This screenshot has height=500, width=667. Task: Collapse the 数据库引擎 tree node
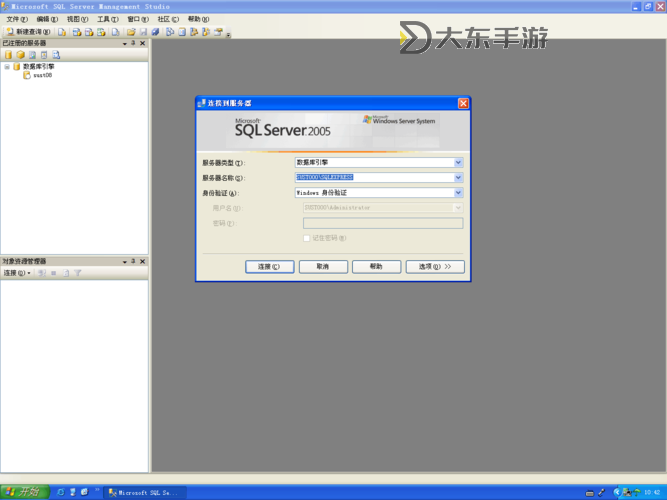(7, 66)
